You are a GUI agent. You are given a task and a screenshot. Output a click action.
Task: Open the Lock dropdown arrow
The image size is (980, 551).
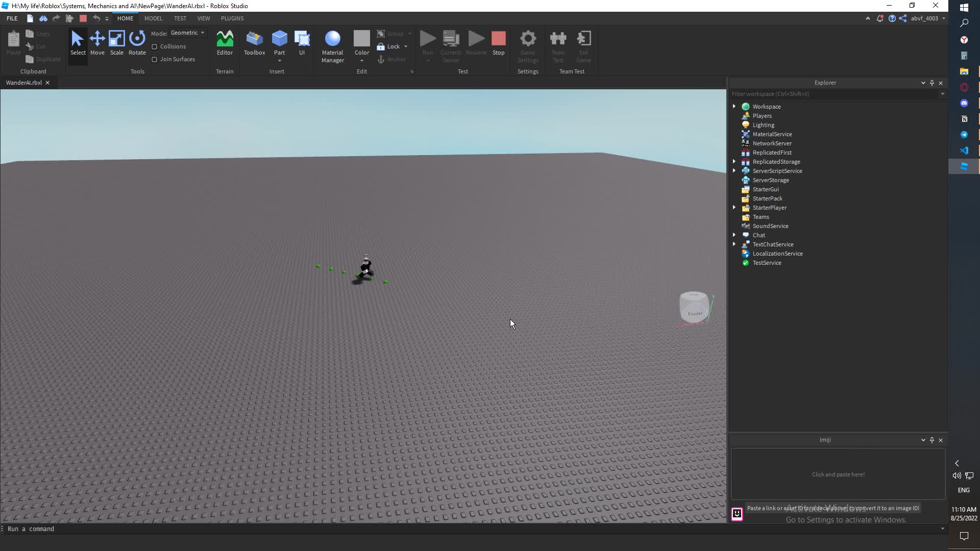(406, 46)
